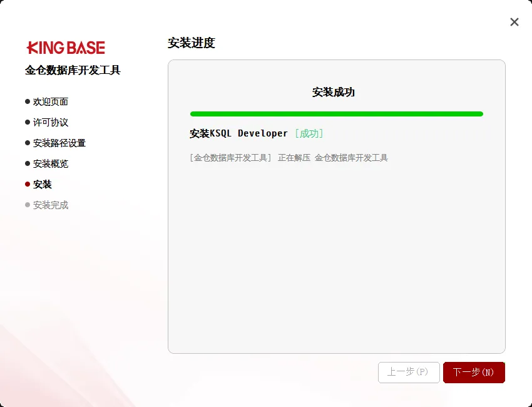Click the red bullet marking the 安装 step
Screen dimensions: 532x407
[x=26, y=184]
